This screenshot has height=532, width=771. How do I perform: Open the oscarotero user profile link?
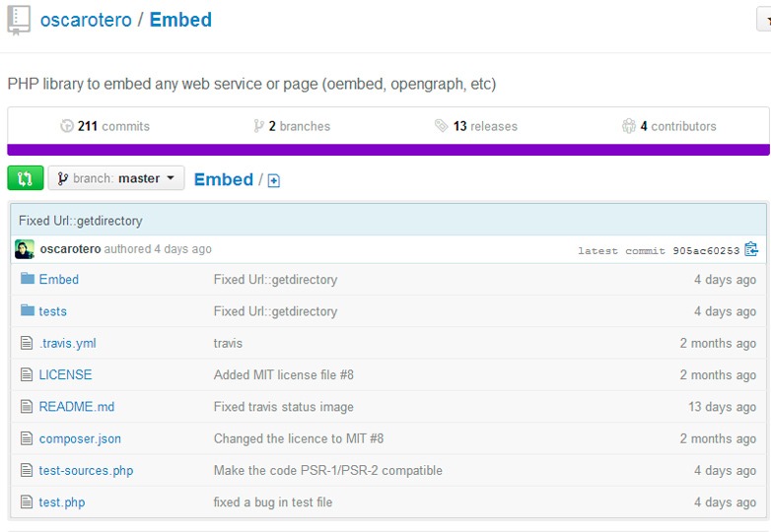[86, 20]
